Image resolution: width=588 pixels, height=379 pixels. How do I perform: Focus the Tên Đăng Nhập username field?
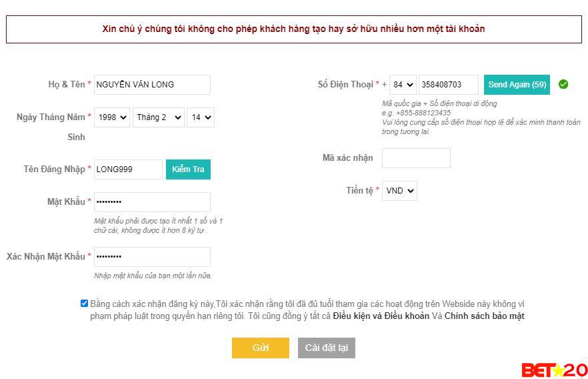tap(128, 169)
